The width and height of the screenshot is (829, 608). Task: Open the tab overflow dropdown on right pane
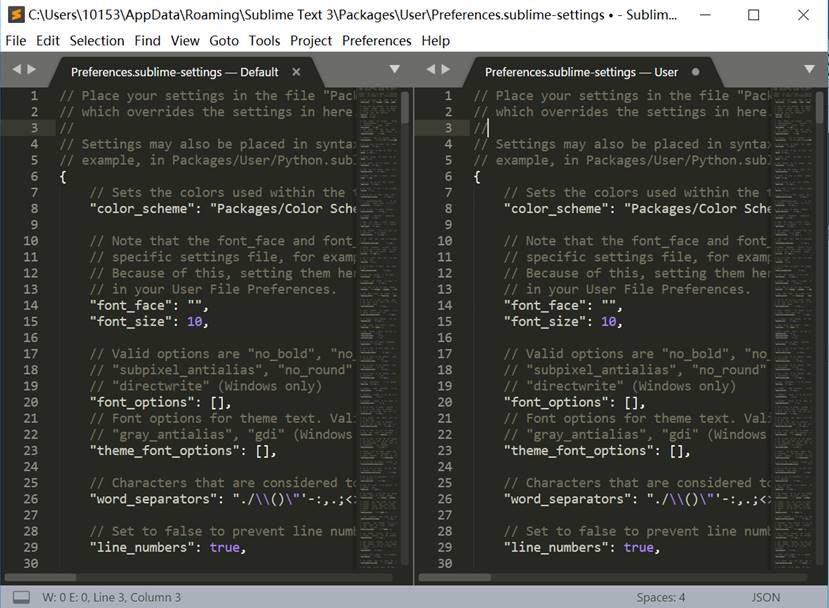[808, 70]
